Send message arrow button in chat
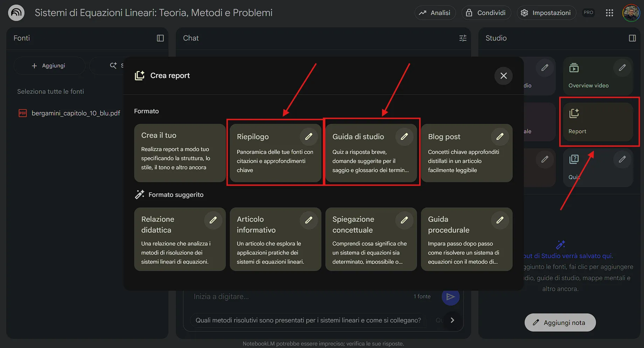This screenshot has height=348, width=644. pos(450,297)
